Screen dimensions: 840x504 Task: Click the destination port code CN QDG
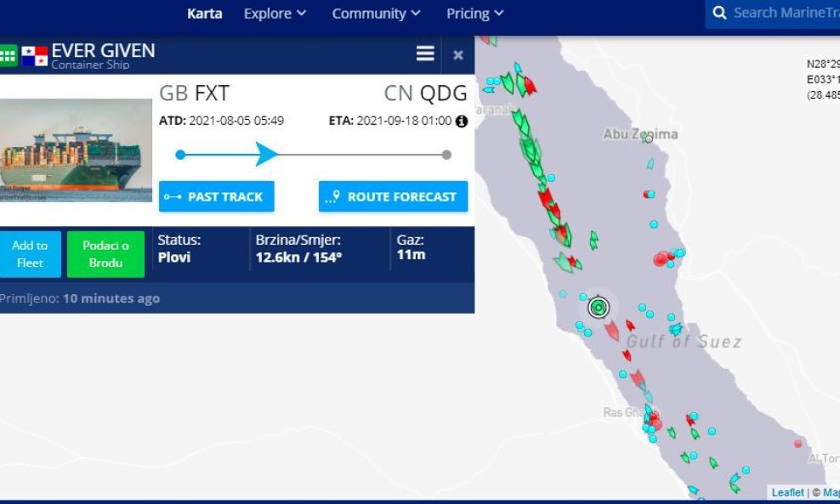point(426,93)
